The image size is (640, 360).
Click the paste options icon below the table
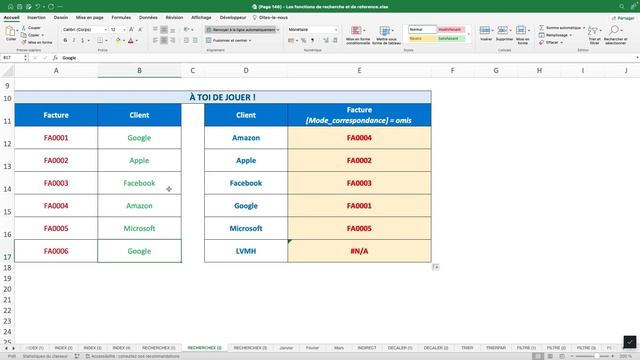click(436, 267)
